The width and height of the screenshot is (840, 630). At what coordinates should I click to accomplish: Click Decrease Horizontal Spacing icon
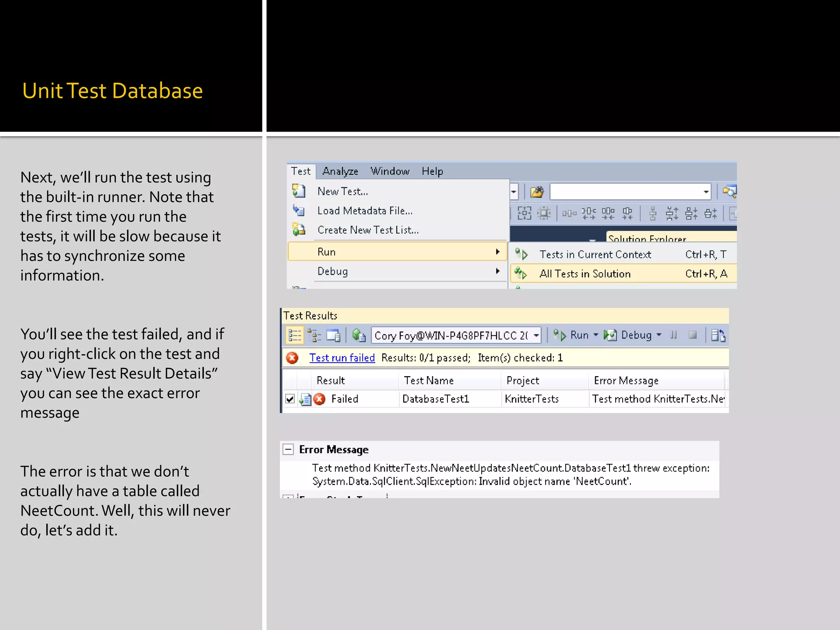(608, 213)
